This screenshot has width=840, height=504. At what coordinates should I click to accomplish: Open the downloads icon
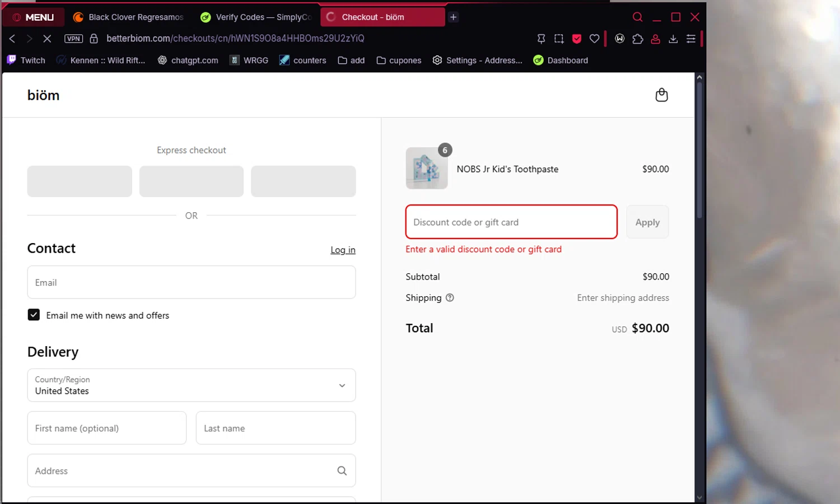673,39
